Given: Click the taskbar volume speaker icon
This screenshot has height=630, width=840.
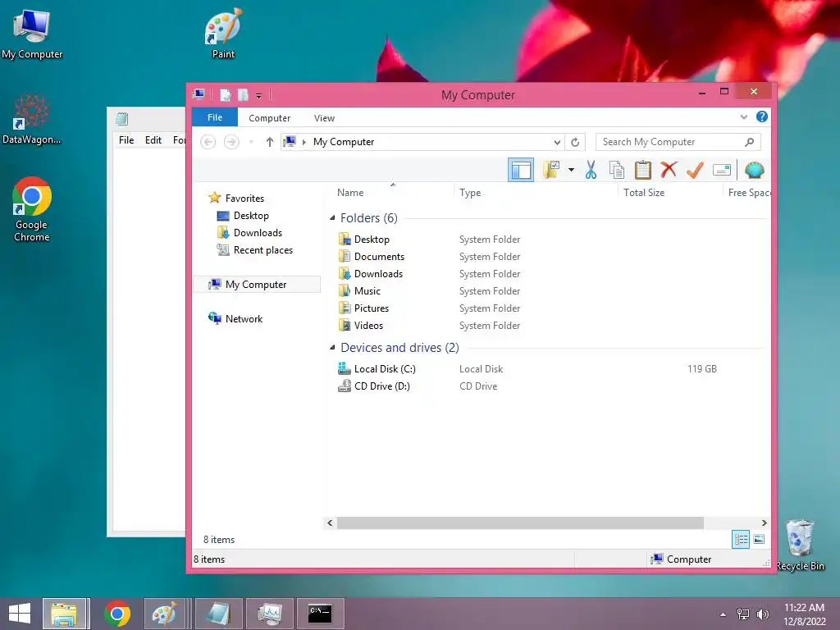Looking at the screenshot, I should (762, 614).
